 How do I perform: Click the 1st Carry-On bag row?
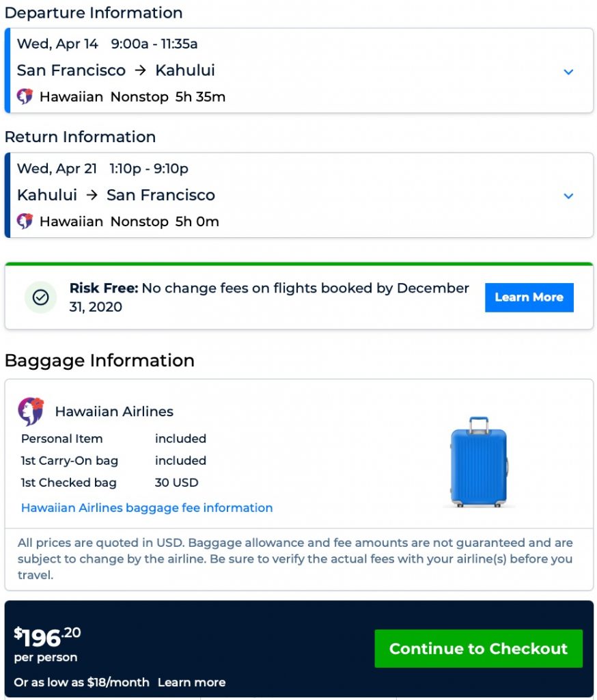coord(113,461)
